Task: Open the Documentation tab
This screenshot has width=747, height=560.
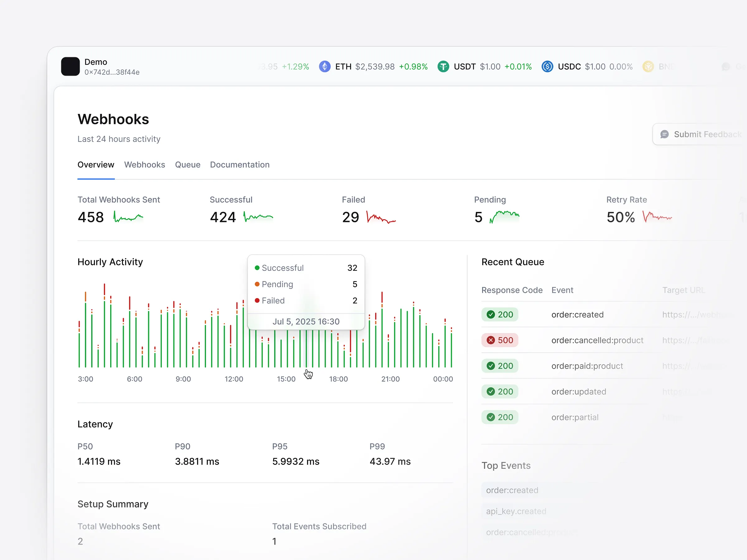Action: 240,165
